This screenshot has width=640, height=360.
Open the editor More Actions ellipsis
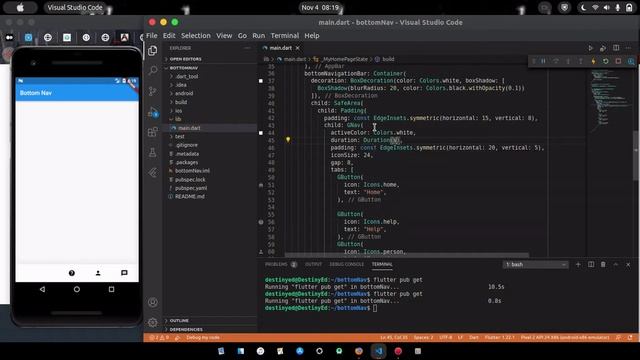click(x=629, y=48)
